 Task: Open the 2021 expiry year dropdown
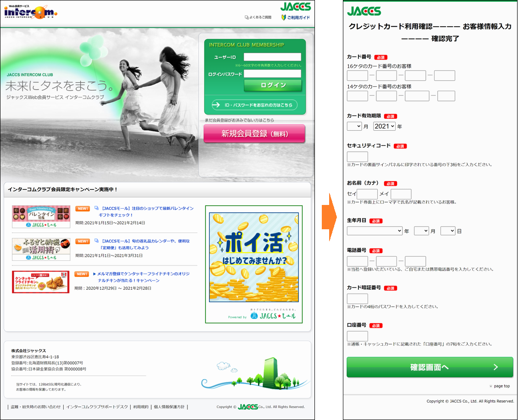click(x=384, y=126)
